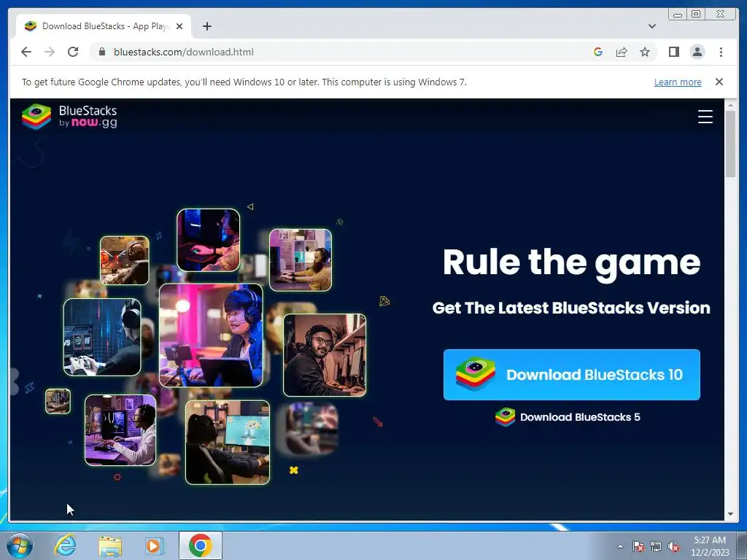Image resolution: width=747 pixels, height=560 pixels.
Task: Click the forward navigation arrow
Action: [x=50, y=52]
